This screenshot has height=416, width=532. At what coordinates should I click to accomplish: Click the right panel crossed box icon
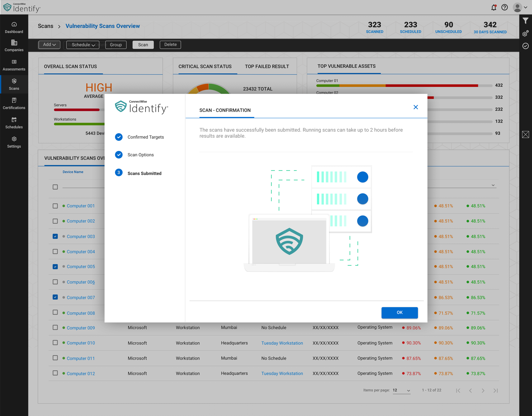pyautogui.click(x=526, y=134)
